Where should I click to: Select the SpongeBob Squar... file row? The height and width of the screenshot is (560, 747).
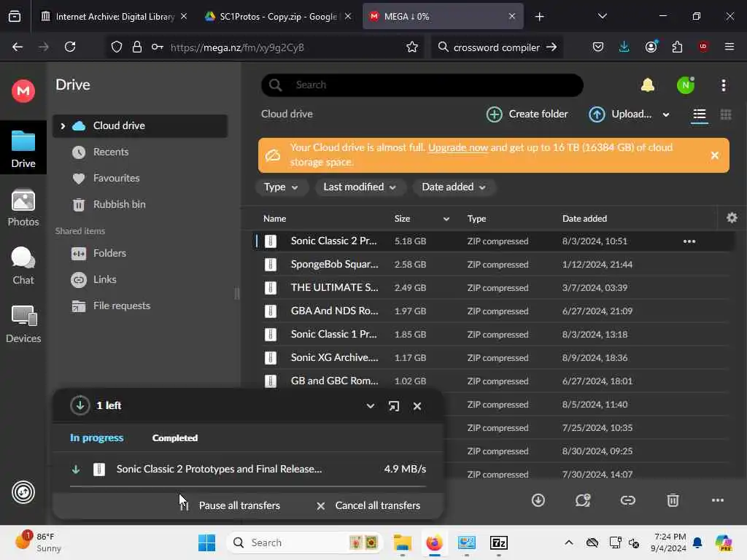tap(493, 264)
